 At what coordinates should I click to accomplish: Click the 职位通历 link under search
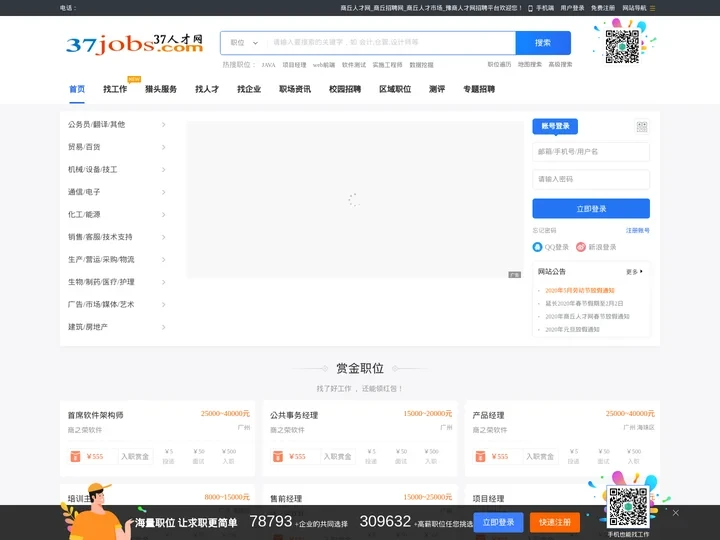[x=499, y=64]
